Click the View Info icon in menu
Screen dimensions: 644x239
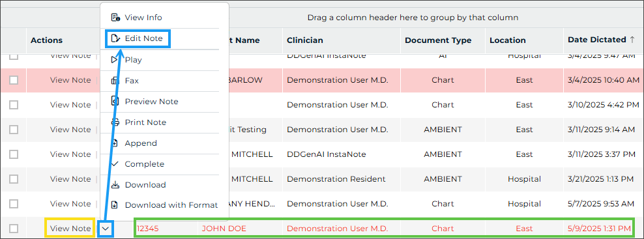[115, 18]
